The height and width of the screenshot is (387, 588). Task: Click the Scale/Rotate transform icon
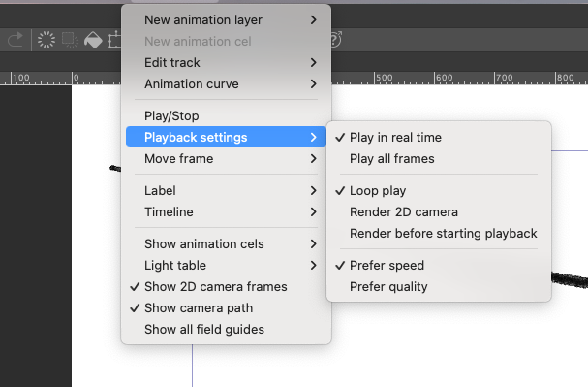[x=114, y=40]
